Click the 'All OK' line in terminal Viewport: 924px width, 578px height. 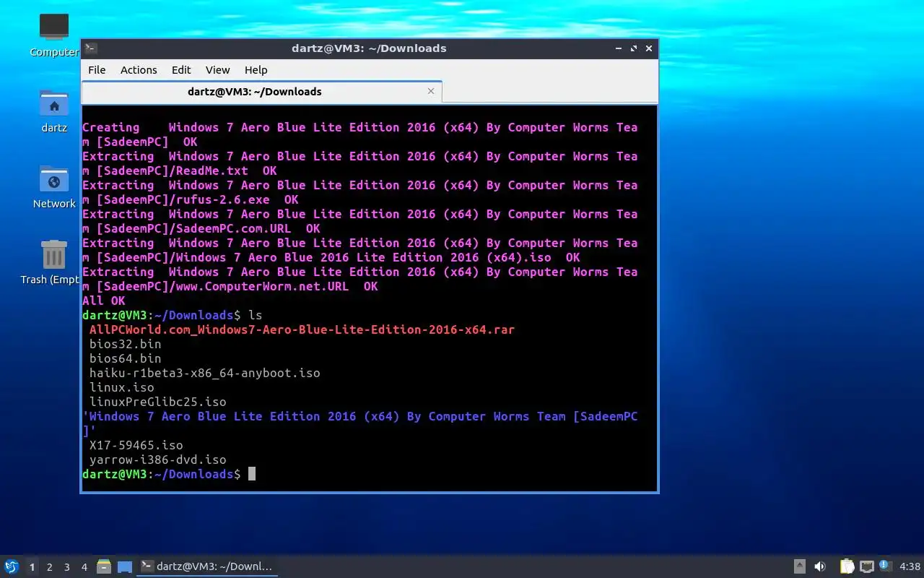pyautogui.click(x=103, y=301)
